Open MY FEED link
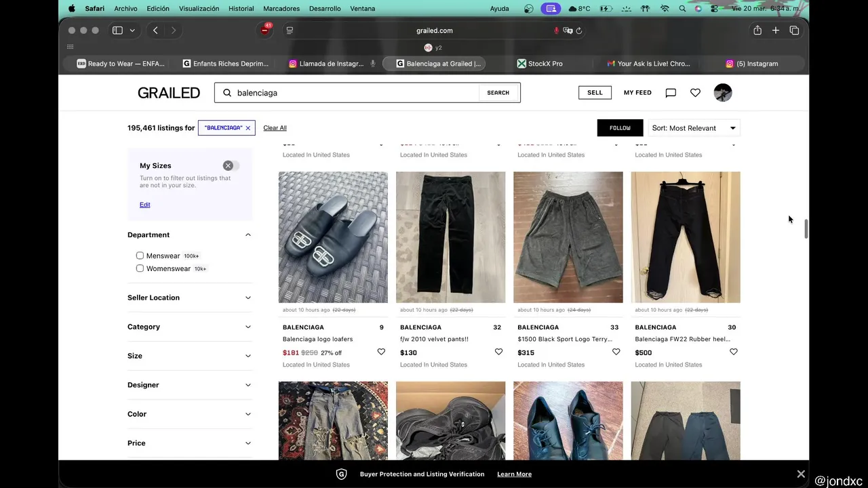This screenshot has height=488, width=868. 637,93
